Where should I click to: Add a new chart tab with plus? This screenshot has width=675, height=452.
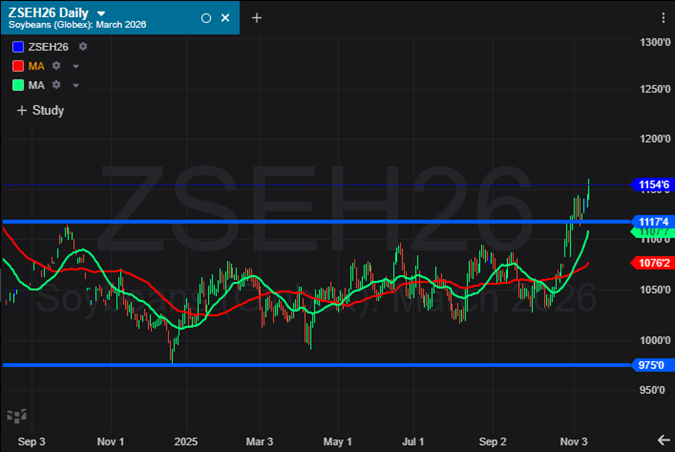tap(257, 18)
